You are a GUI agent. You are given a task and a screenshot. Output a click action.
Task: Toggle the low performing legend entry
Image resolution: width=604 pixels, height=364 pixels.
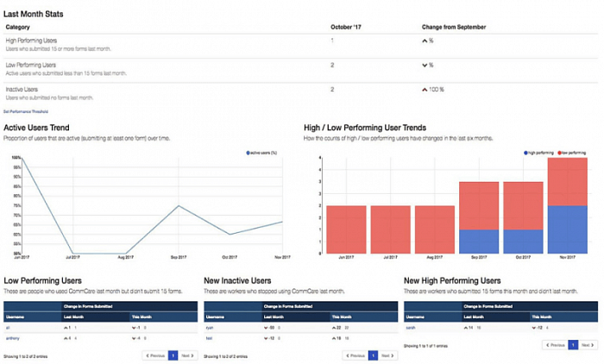[x=559, y=153]
